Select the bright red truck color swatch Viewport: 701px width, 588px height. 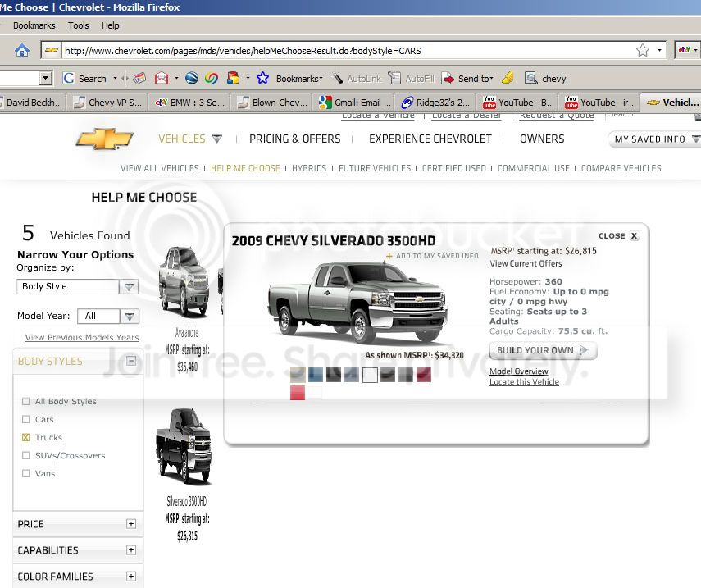(x=298, y=393)
